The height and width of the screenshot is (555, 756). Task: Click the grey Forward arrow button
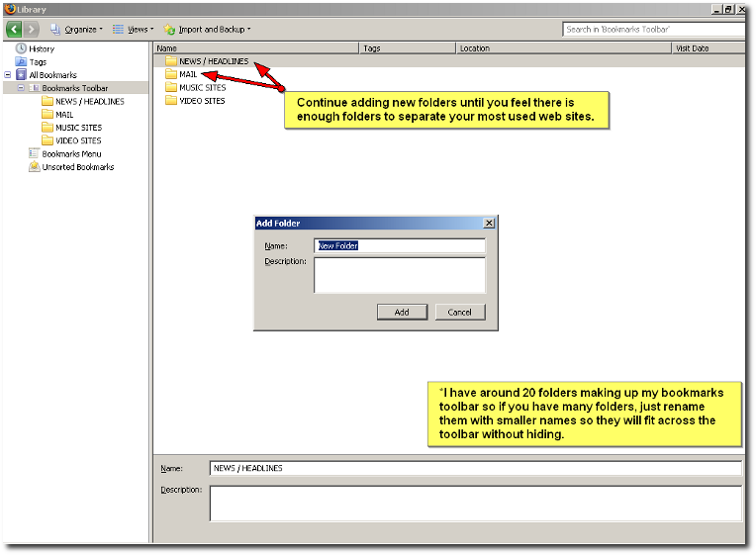tap(32, 30)
